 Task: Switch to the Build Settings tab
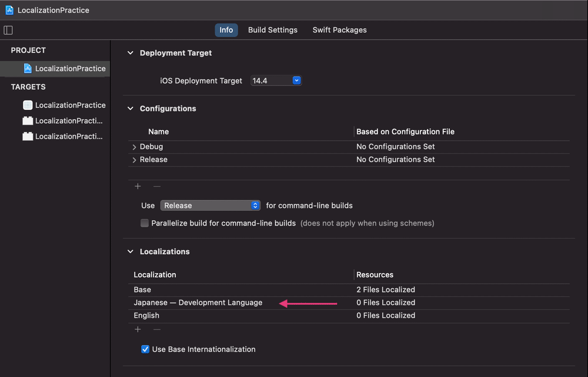coord(272,30)
